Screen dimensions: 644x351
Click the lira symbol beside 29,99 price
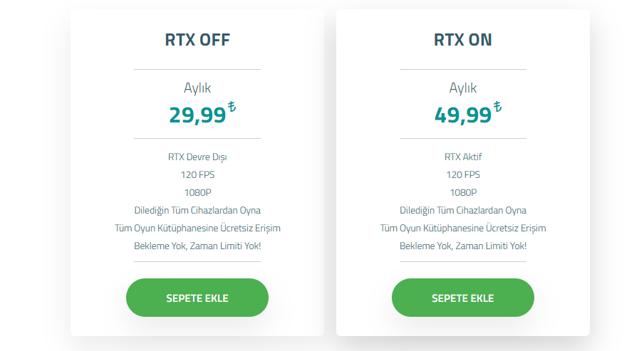tap(232, 108)
